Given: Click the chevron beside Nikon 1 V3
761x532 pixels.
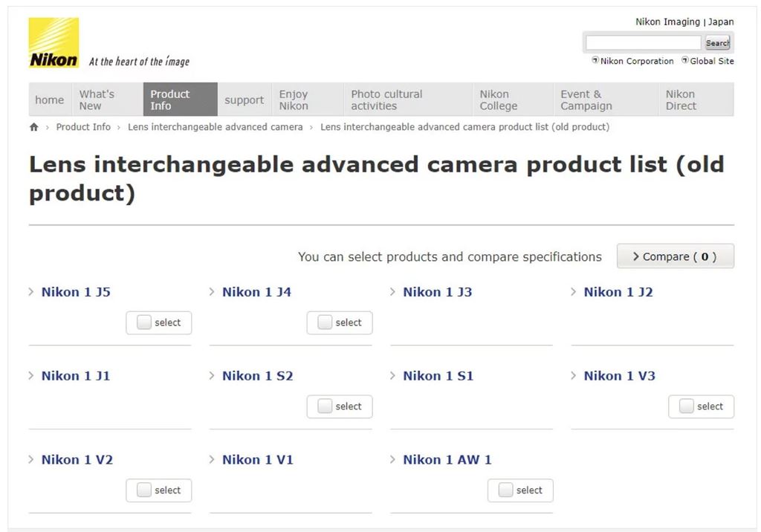Looking at the screenshot, I should pyautogui.click(x=573, y=376).
